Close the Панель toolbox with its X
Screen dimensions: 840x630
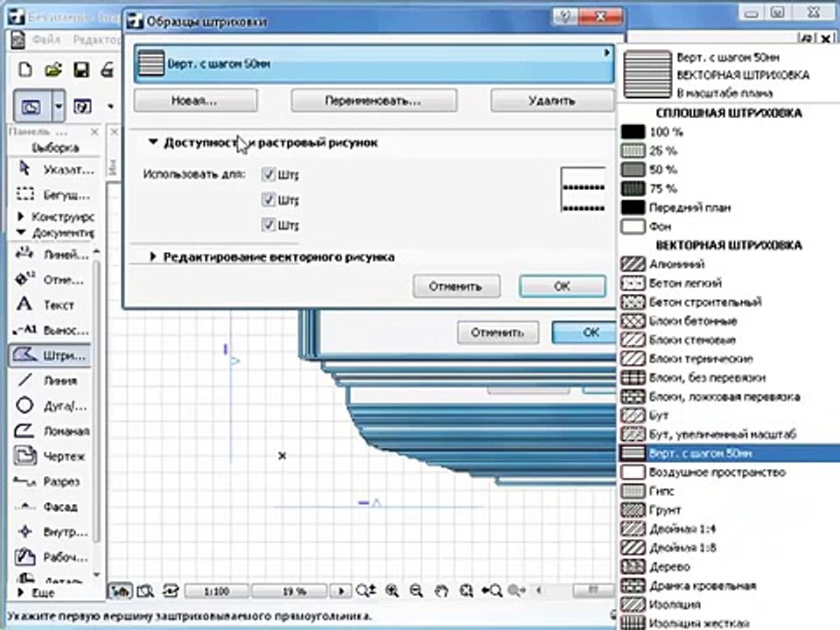[94, 132]
